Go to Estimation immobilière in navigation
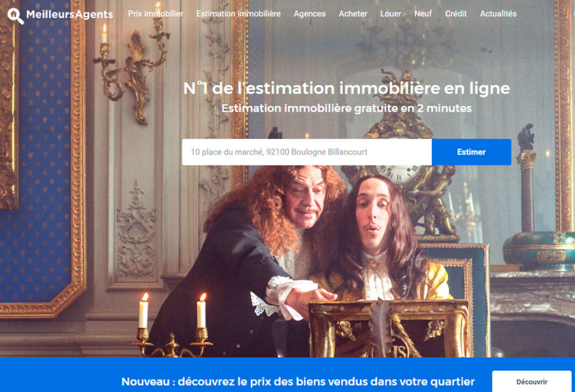The width and height of the screenshot is (575, 392). tap(239, 14)
